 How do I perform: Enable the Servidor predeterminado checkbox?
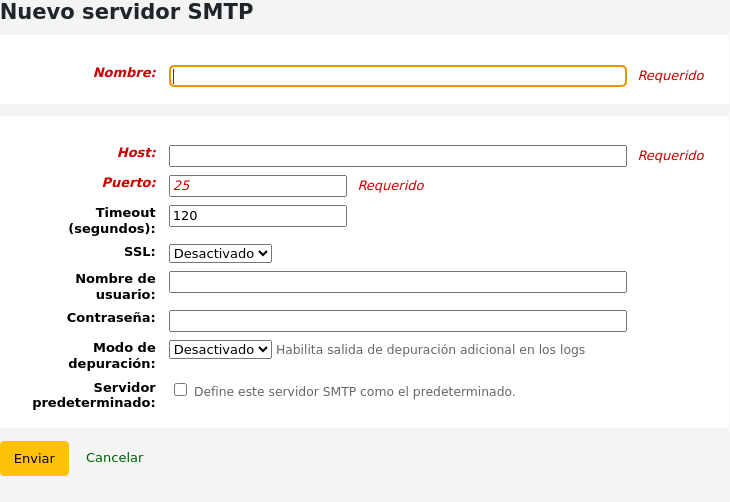pyautogui.click(x=181, y=390)
